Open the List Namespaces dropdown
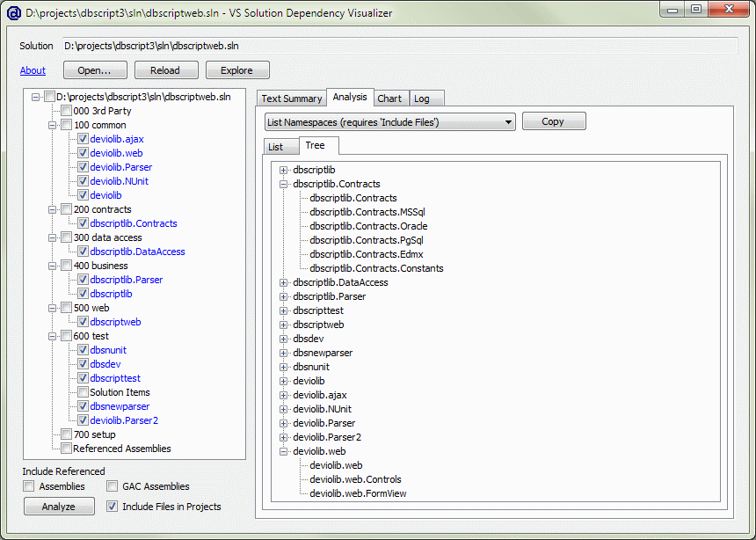The image size is (756, 540). click(390, 122)
